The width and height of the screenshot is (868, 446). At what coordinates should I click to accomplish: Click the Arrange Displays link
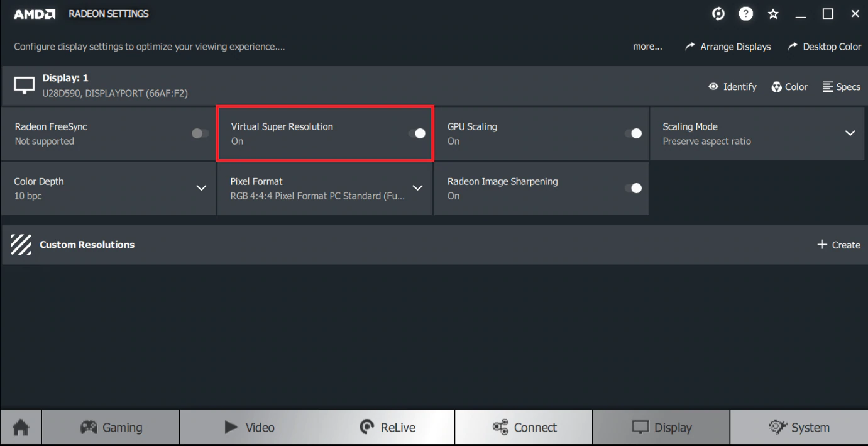pyautogui.click(x=728, y=47)
